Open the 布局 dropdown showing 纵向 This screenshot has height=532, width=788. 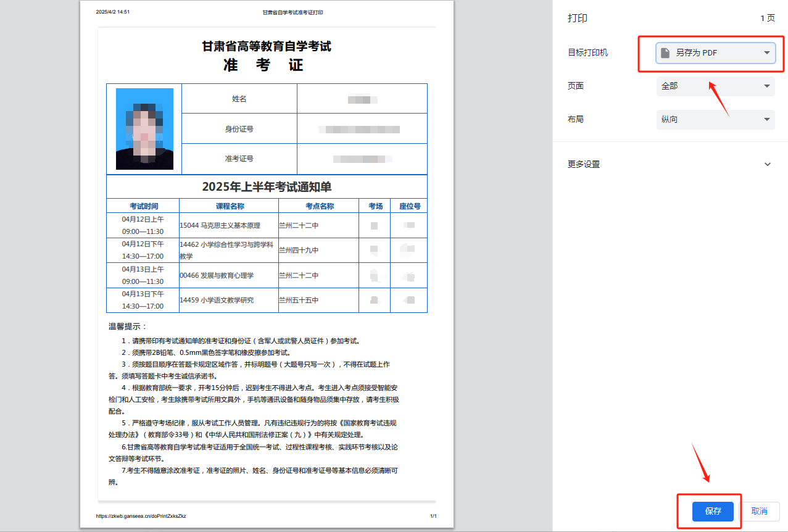[x=715, y=120]
